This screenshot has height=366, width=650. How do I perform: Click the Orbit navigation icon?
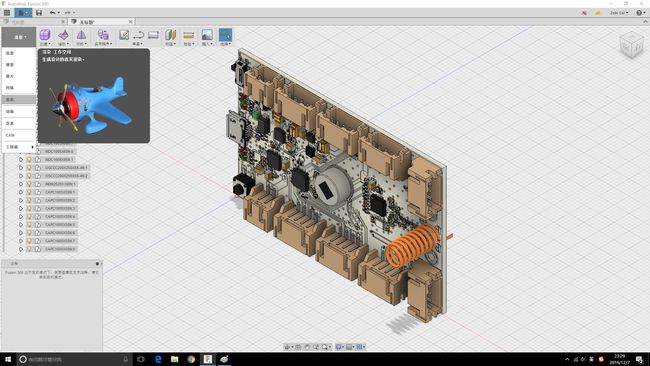pyautogui.click(x=287, y=347)
